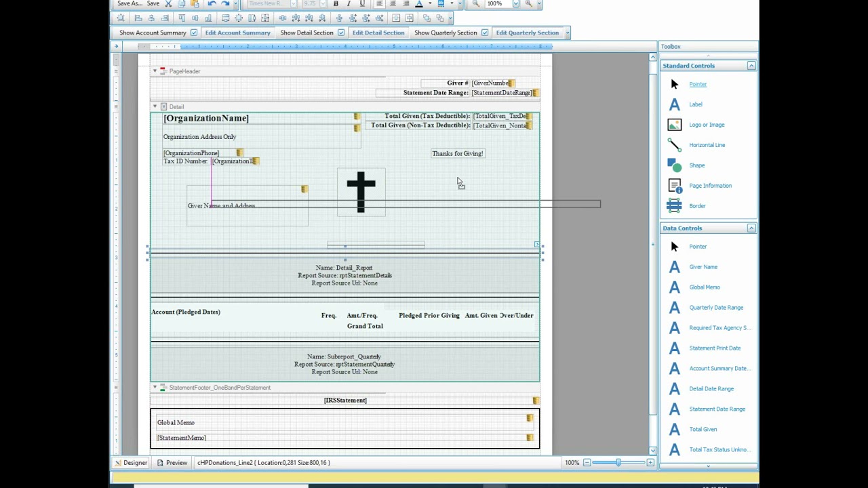Collapse the Standard Controls panel
868x488 pixels.
pos(751,66)
